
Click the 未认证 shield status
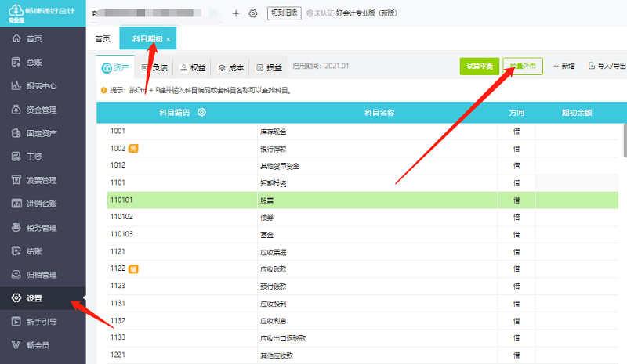(x=320, y=13)
